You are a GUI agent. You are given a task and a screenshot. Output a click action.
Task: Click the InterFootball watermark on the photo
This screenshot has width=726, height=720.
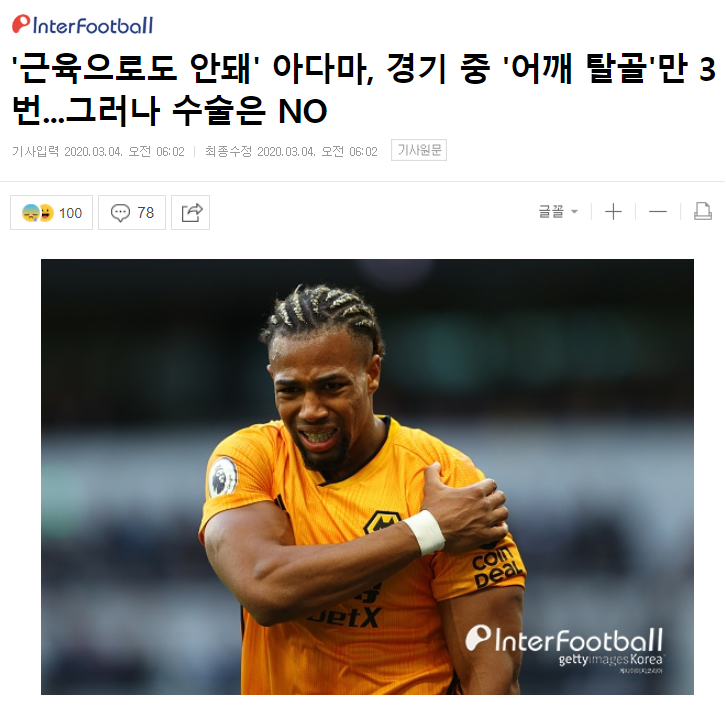[564, 639]
